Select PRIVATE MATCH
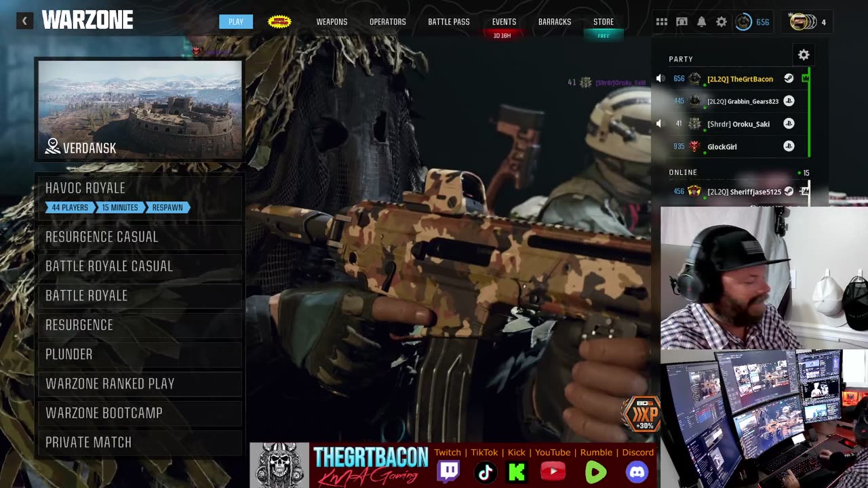Viewport: 868px width, 488px height. pos(139,443)
